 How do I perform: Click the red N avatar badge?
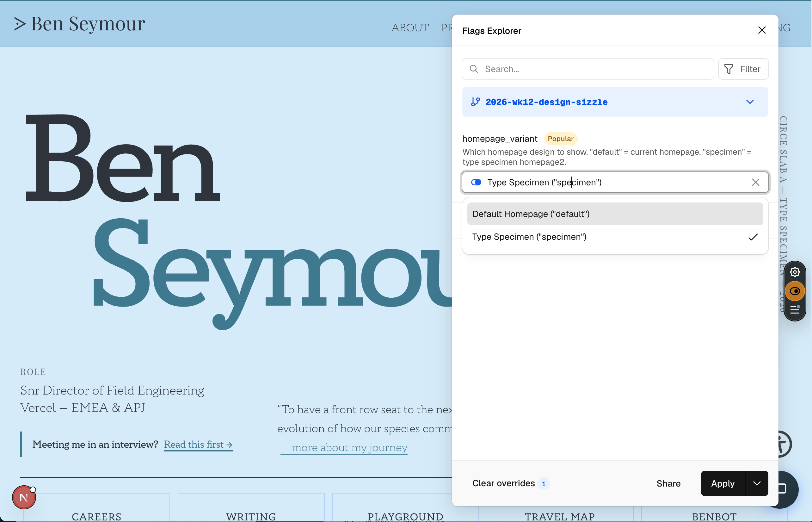[24, 497]
